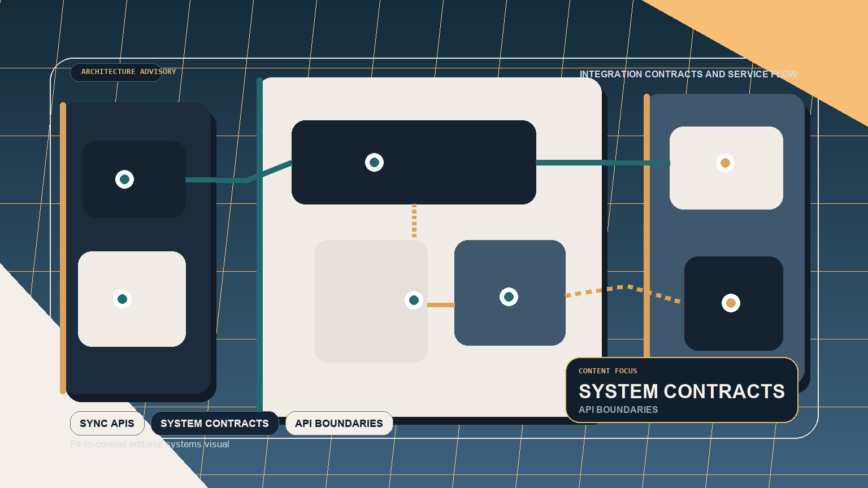
Task: Select the teal node in the dark header block
Action: (x=375, y=162)
